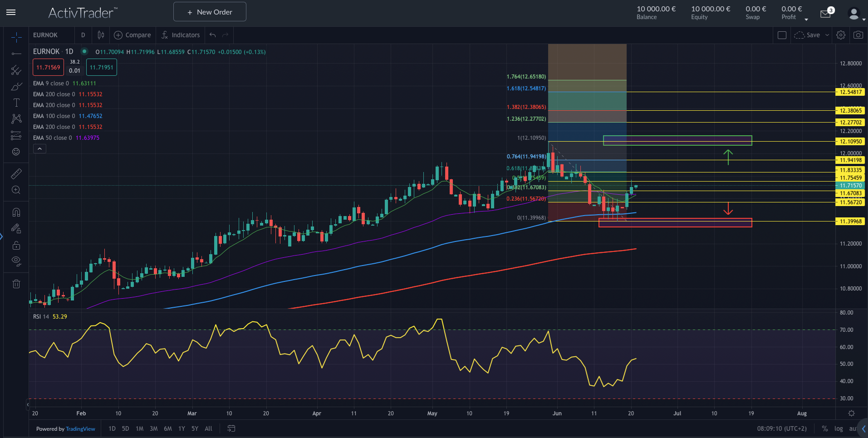
Task: Click the Zoom In magnifier tool
Action: point(16,190)
